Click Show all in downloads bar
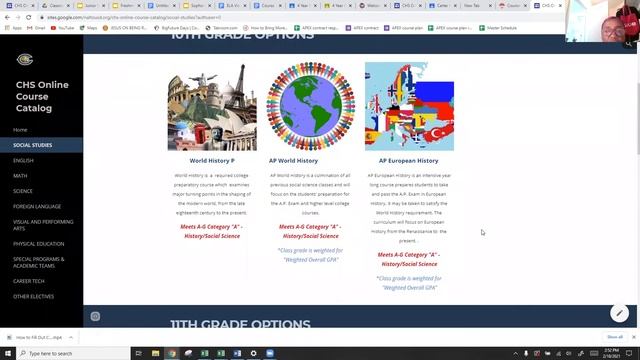Image resolution: width=640 pixels, height=360 pixels. click(615, 337)
